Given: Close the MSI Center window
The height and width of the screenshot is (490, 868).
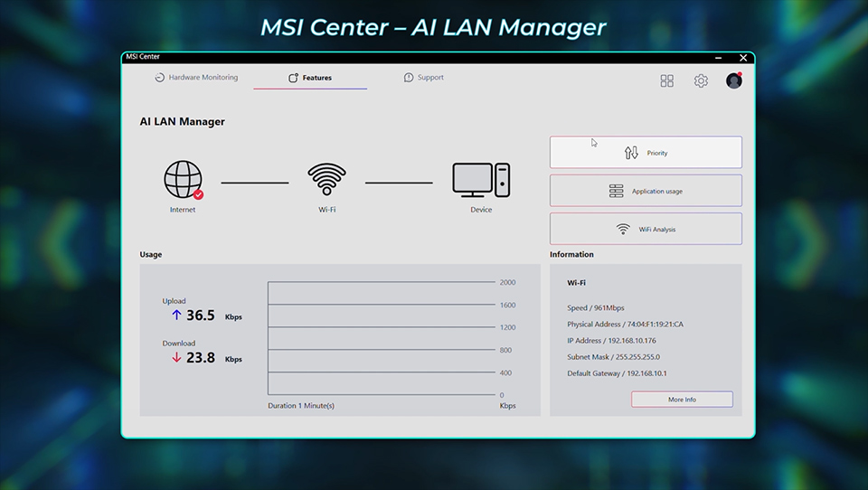Looking at the screenshot, I should [x=743, y=57].
